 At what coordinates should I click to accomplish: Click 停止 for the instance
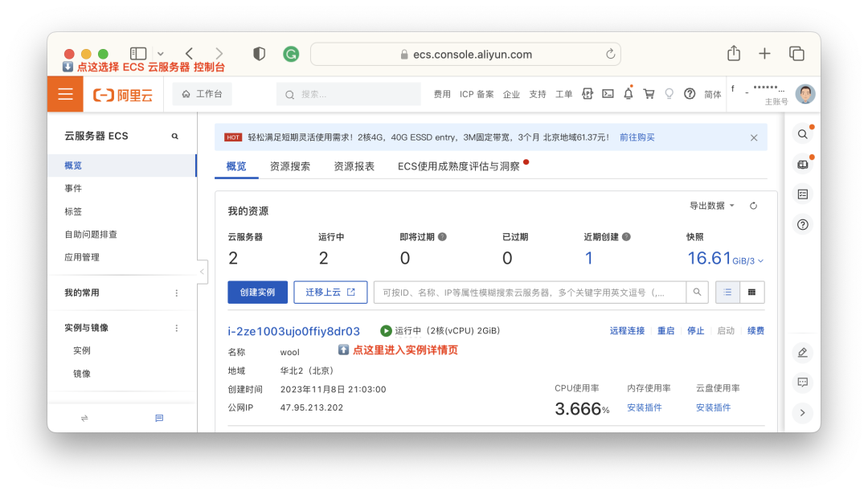click(696, 331)
